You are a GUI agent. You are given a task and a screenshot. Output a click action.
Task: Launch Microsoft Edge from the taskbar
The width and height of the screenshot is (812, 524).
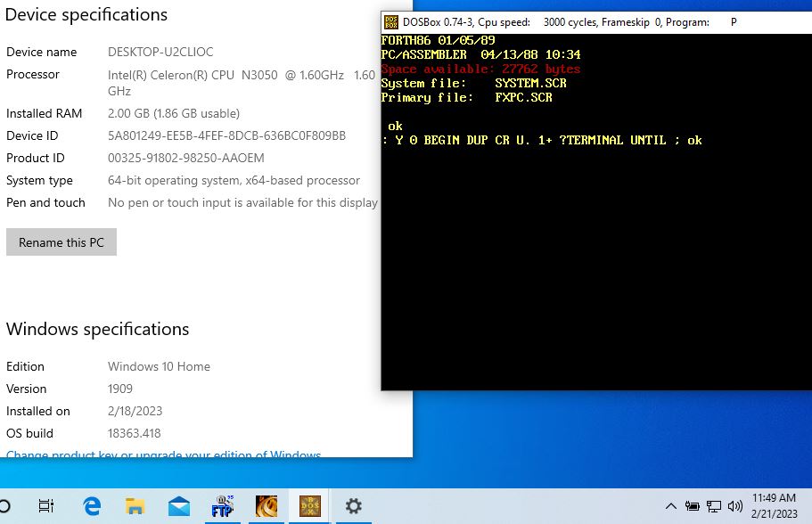tap(92, 506)
